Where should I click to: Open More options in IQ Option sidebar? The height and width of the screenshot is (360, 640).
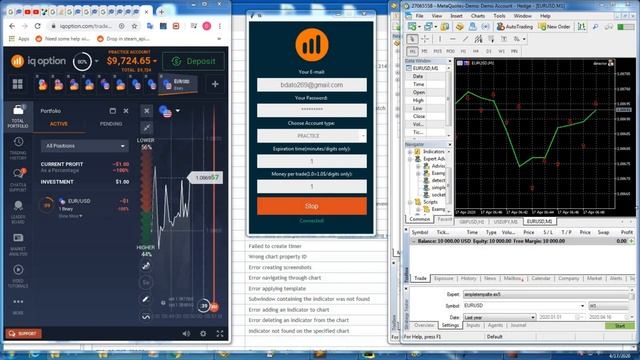click(18, 306)
